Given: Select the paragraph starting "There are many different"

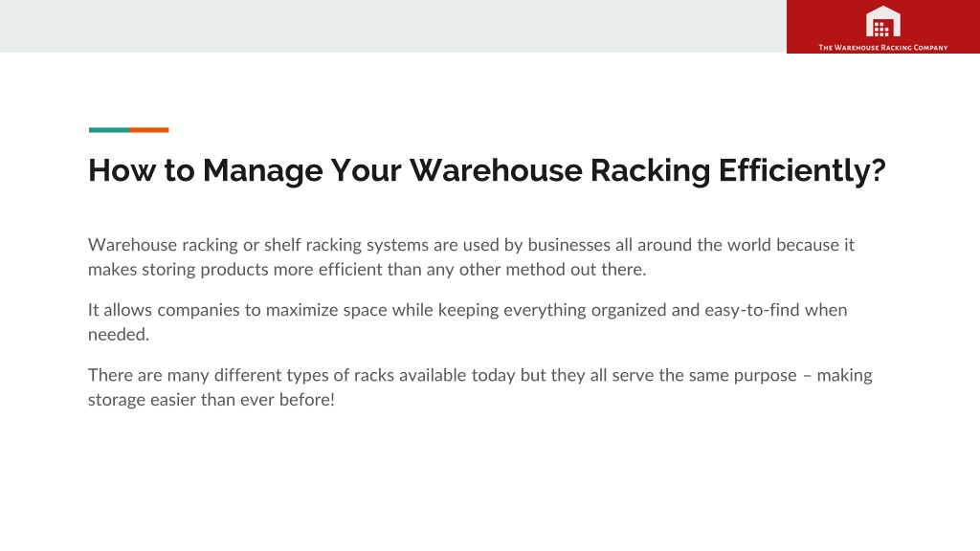Looking at the screenshot, I should pos(480,386).
